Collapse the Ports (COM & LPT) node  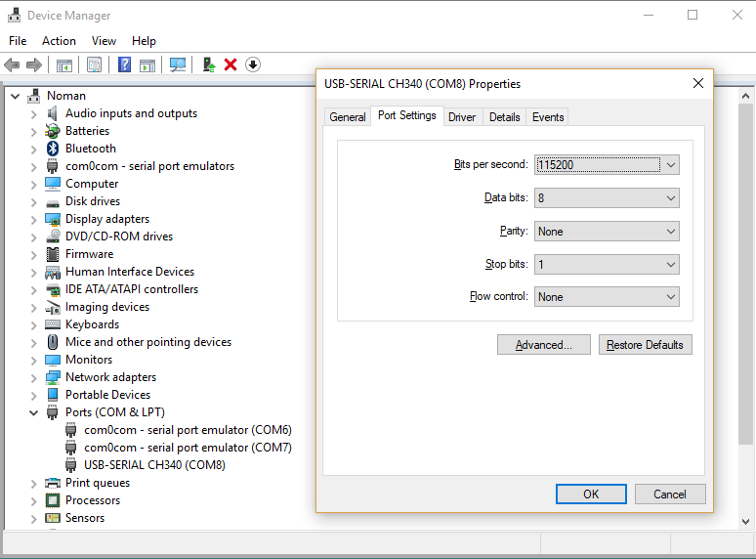click(x=34, y=412)
